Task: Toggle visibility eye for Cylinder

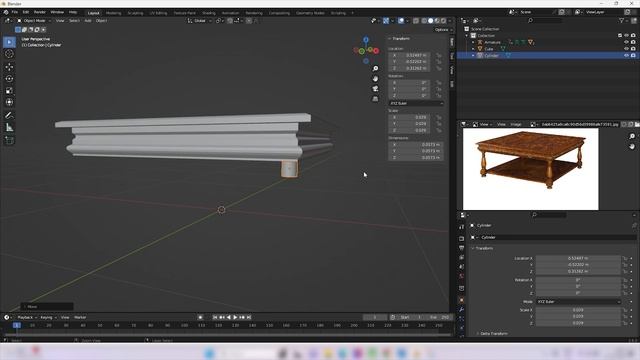Action: 626,55
